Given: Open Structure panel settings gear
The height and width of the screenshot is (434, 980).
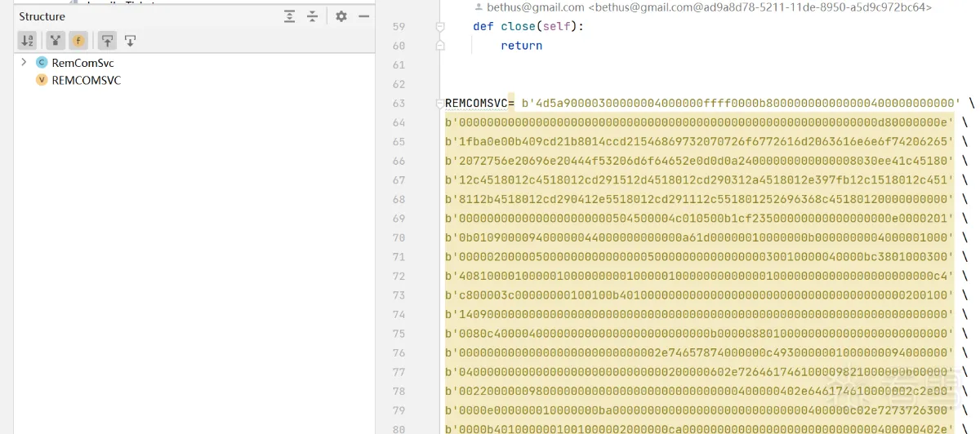Looking at the screenshot, I should 341,16.
